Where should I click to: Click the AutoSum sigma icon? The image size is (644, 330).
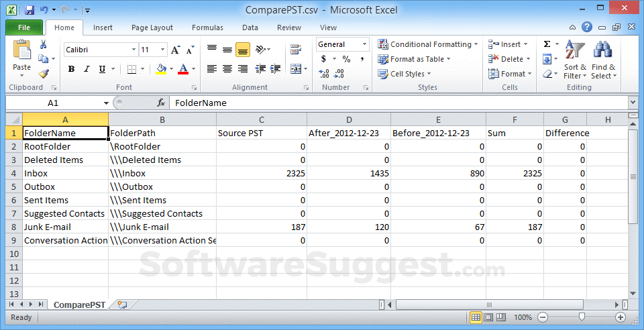[x=547, y=44]
